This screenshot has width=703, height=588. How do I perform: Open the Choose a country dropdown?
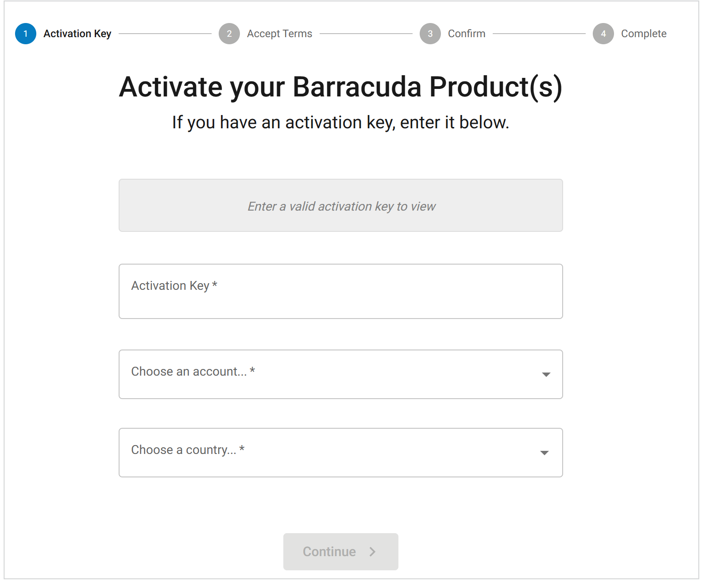point(341,453)
